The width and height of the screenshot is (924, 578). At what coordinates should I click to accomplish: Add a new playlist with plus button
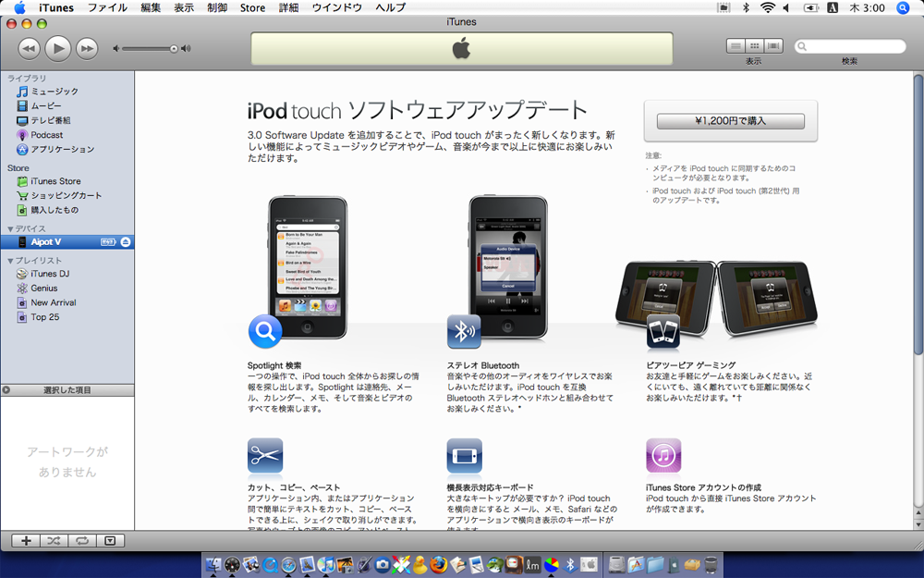pos(26,541)
